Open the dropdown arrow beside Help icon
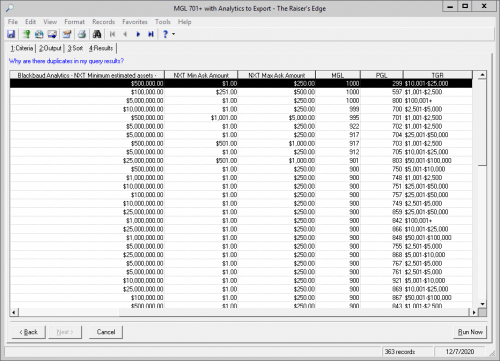This screenshot has width=500, height=361. [x=173, y=34]
